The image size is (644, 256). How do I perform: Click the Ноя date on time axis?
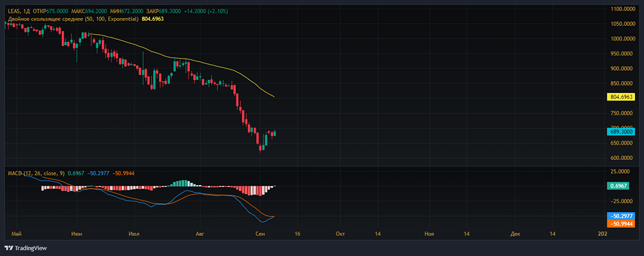coord(429,234)
